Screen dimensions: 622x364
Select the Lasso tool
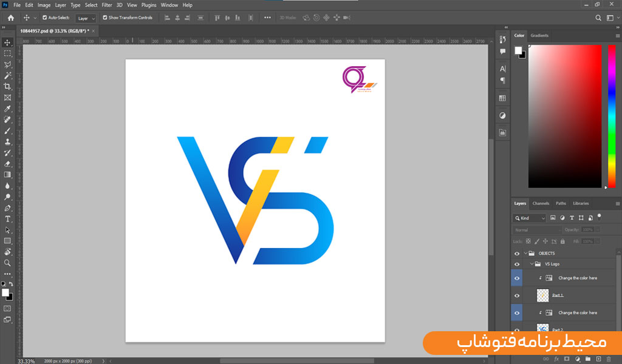point(7,64)
